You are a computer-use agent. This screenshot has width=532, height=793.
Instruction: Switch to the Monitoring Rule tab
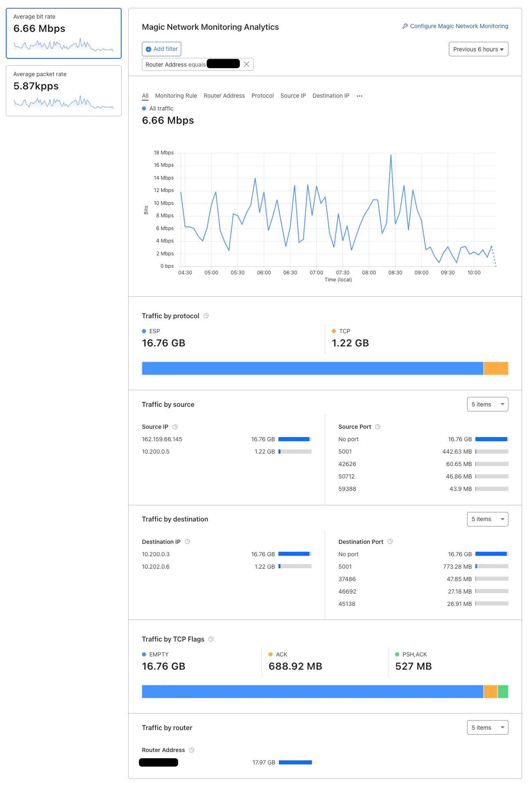(176, 96)
